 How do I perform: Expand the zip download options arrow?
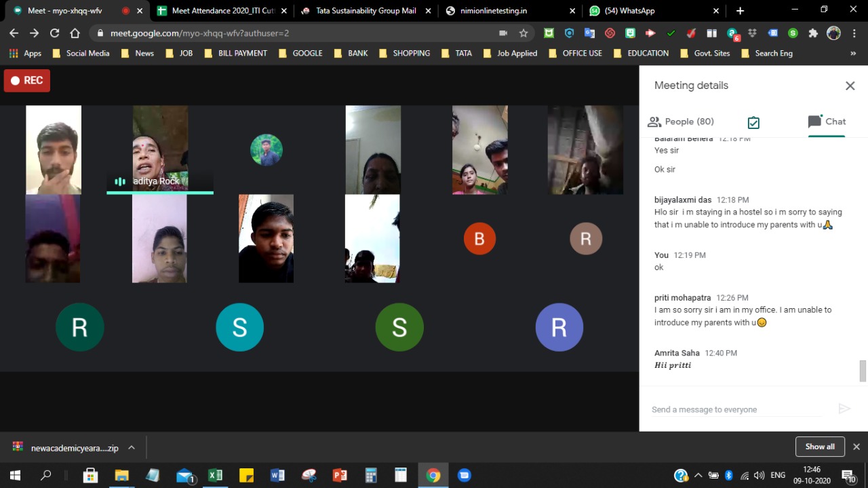(x=132, y=448)
